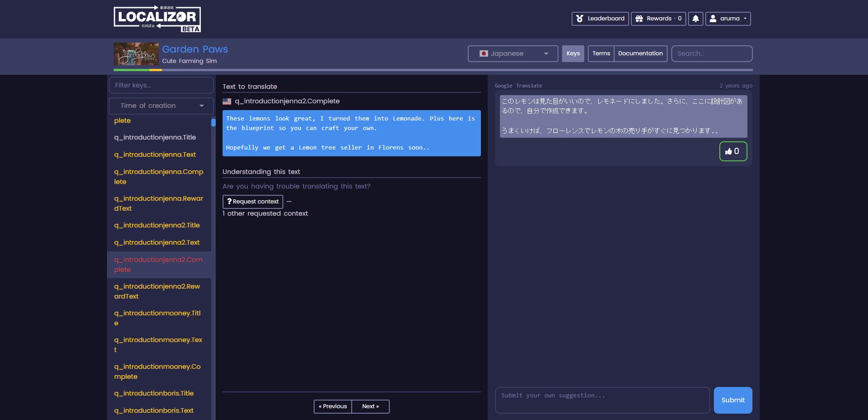The image size is (868, 420).
Task: Open the Rewards gift menu
Action: 658,19
